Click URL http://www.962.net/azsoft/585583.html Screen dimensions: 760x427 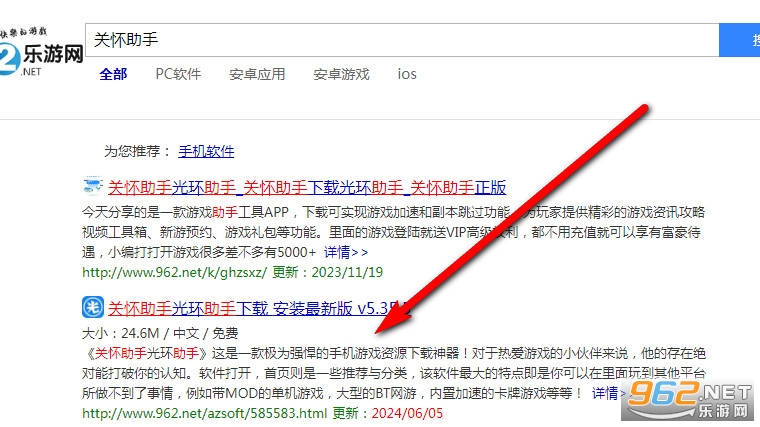tap(205, 413)
